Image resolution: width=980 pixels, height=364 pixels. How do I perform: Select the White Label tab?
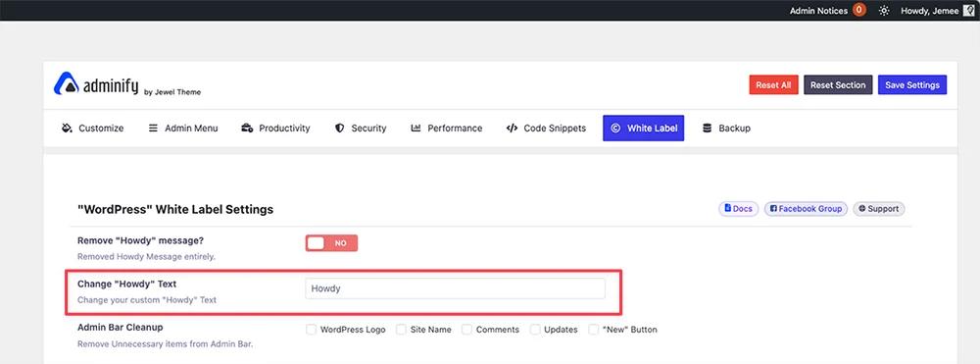pos(643,129)
